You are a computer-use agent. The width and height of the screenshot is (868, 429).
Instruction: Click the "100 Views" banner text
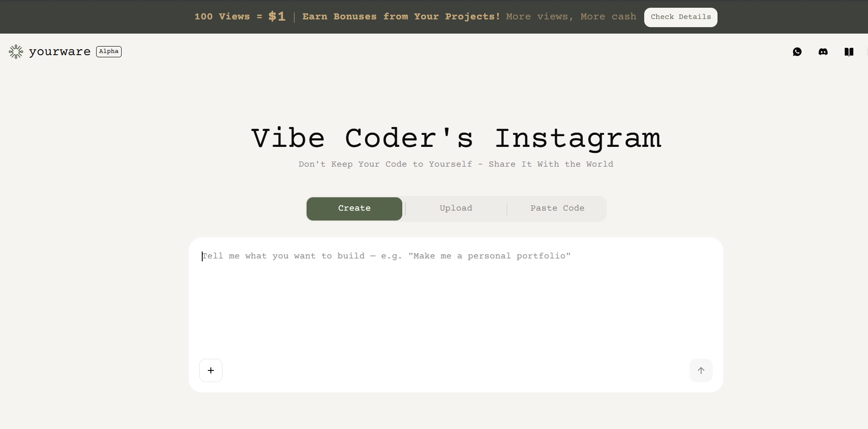222,17
